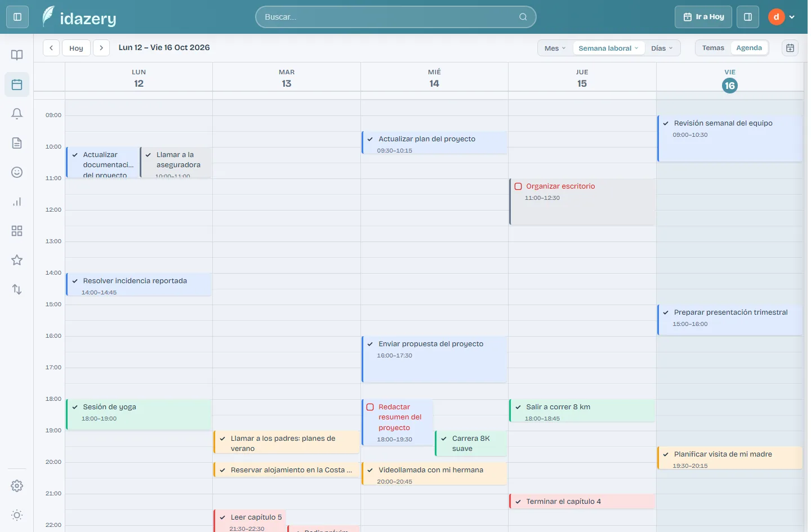Viewport: 811px width, 532px height.
Task: Uncheck Preparar presentación trimestral task
Action: pos(666,312)
